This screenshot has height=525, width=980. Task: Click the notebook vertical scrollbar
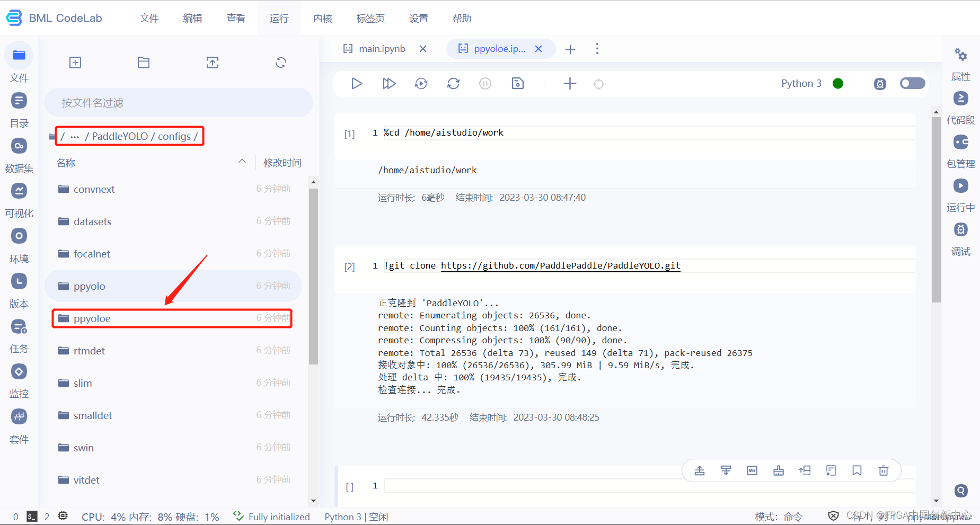(x=936, y=209)
